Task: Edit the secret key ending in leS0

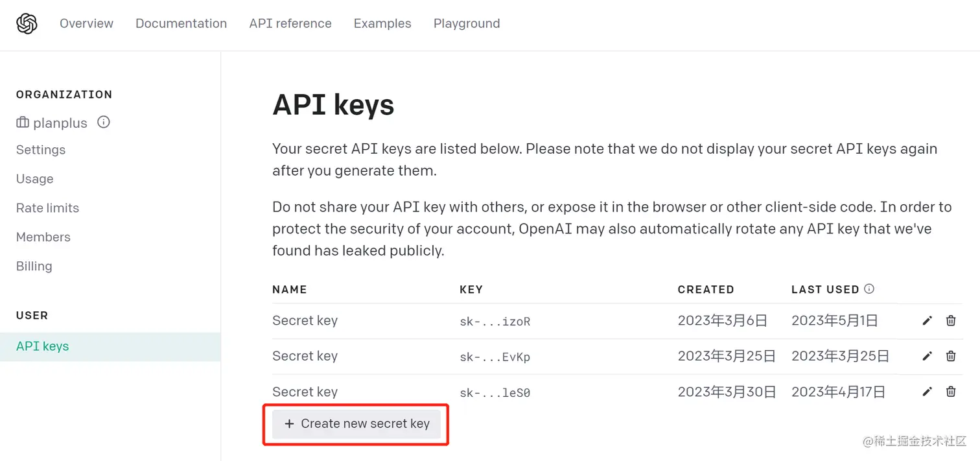Action: pos(927,392)
